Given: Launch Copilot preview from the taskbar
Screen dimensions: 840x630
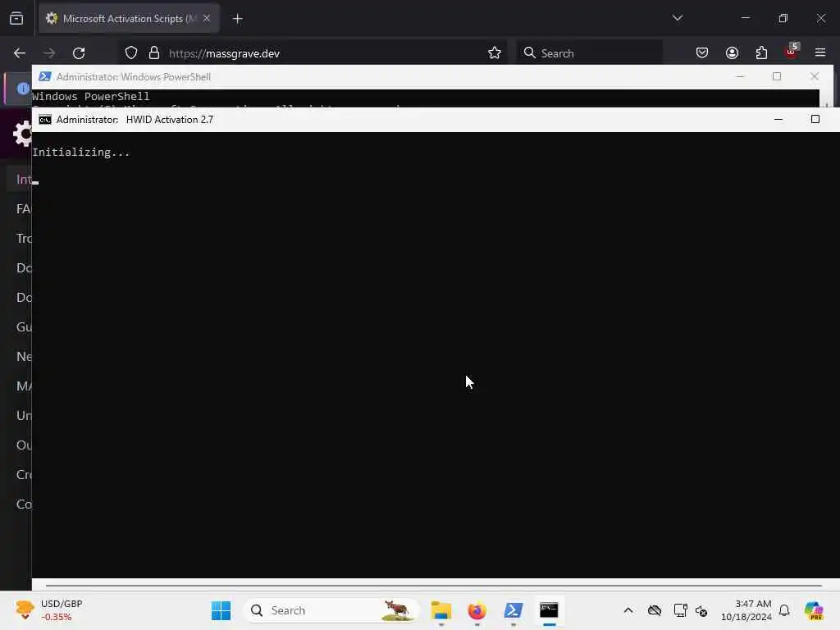Looking at the screenshot, I should (814, 610).
